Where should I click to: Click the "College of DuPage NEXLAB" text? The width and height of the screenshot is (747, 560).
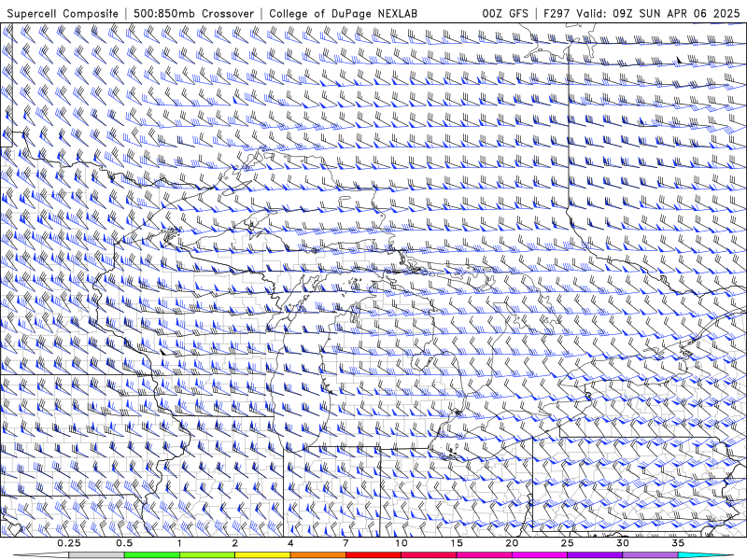click(343, 13)
